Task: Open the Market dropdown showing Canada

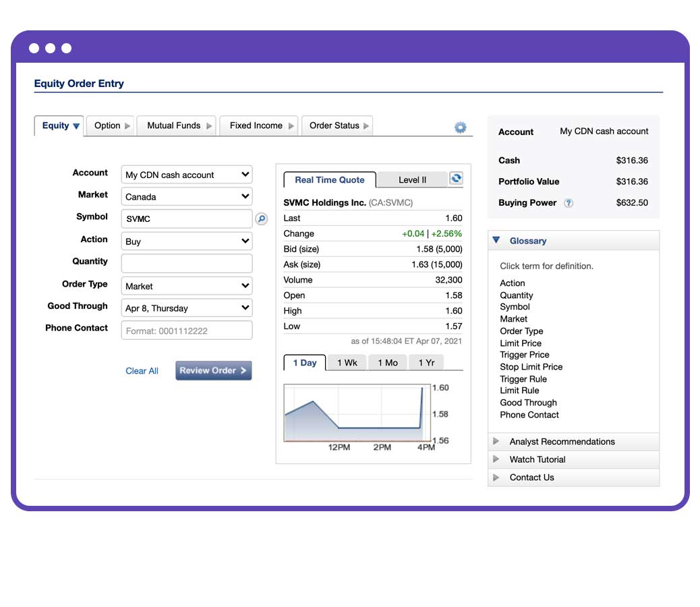Action: tap(186, 196)
